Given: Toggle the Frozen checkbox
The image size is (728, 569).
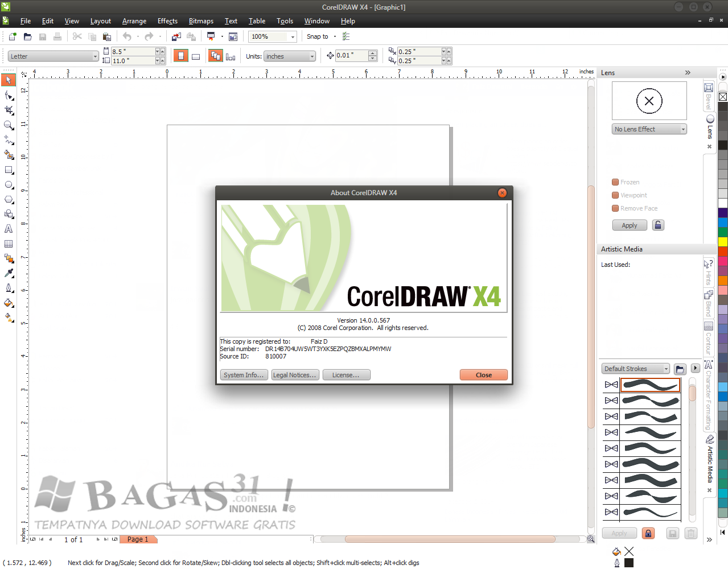Looking at the screenshot, I should pos(615,182).
